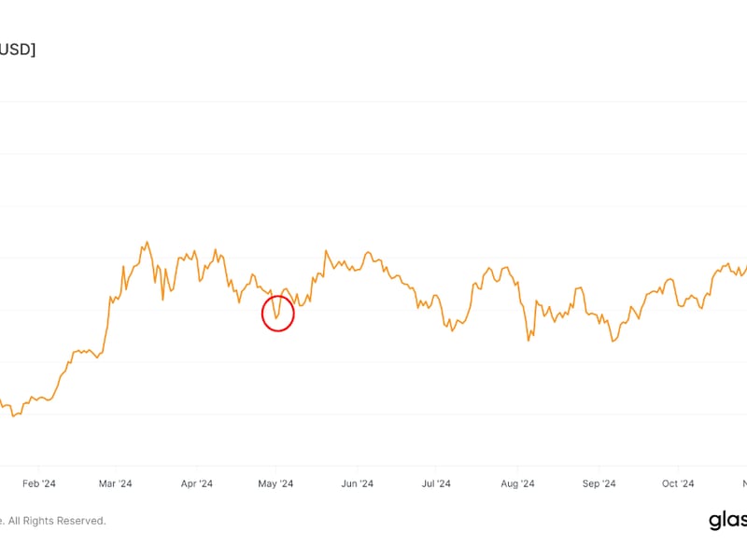Click the Apr '24 axis label

click(x=196, y=483)
